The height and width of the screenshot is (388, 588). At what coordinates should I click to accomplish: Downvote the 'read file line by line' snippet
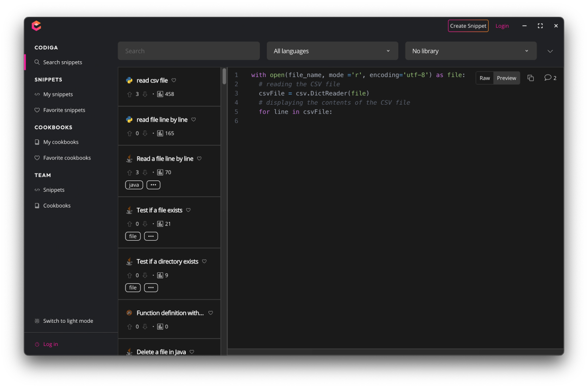(145, 133)
